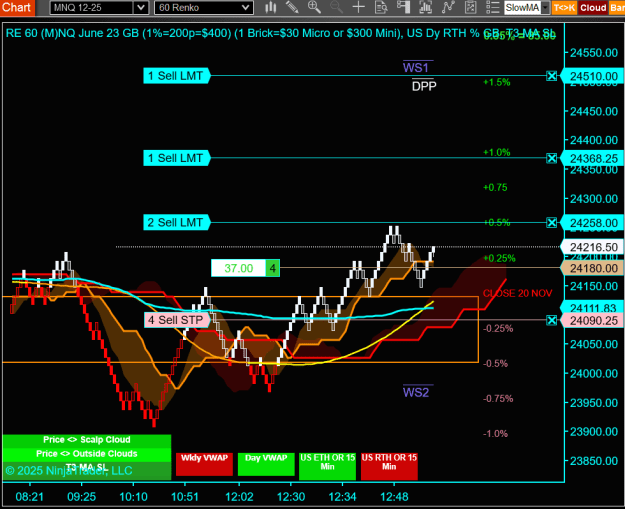Open the chart style bars menu

click(271, 7)
